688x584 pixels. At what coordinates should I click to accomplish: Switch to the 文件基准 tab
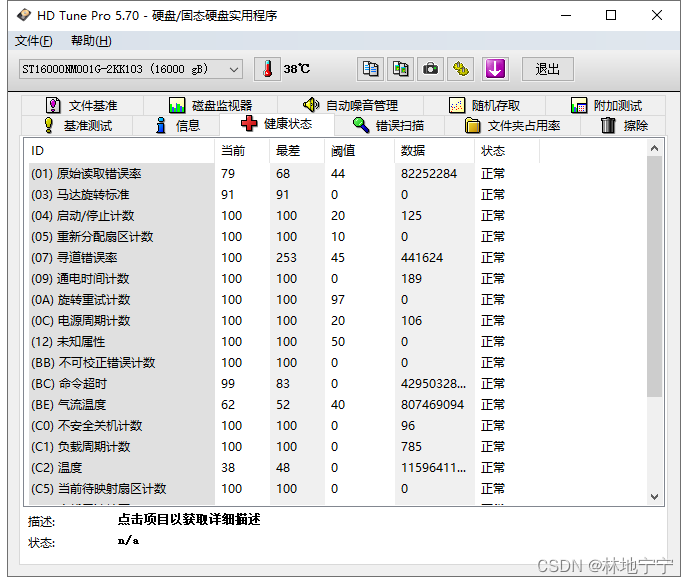click(x=82, y=105)
